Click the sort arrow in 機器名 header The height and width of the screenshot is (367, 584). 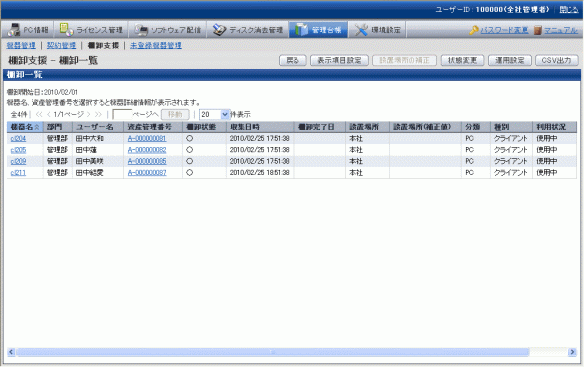coord(37,127)
